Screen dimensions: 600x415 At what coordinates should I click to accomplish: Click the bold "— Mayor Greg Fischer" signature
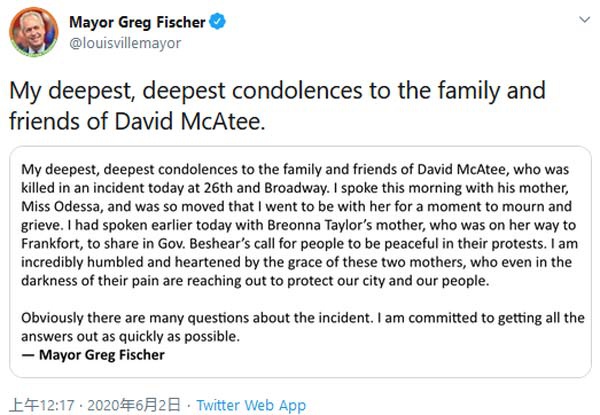click(93, 355)
